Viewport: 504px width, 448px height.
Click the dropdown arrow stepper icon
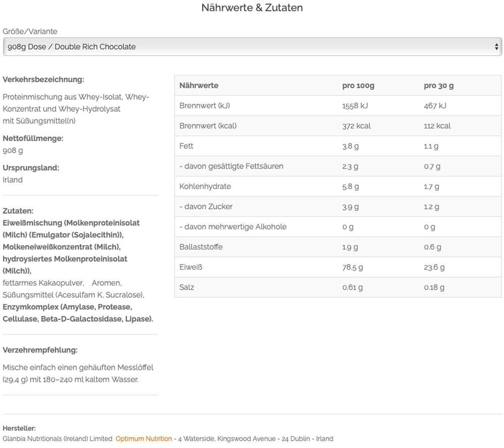(496, 47)
